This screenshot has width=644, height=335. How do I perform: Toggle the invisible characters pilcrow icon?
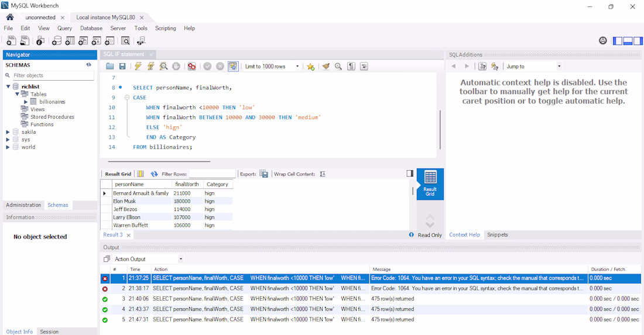(x=351, y=66)
